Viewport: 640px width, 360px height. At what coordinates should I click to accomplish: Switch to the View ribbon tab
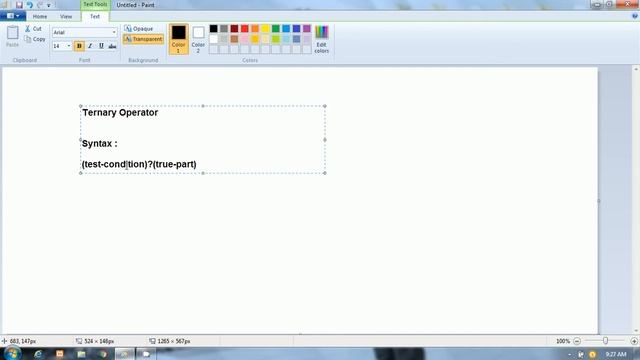pos(66,16)
